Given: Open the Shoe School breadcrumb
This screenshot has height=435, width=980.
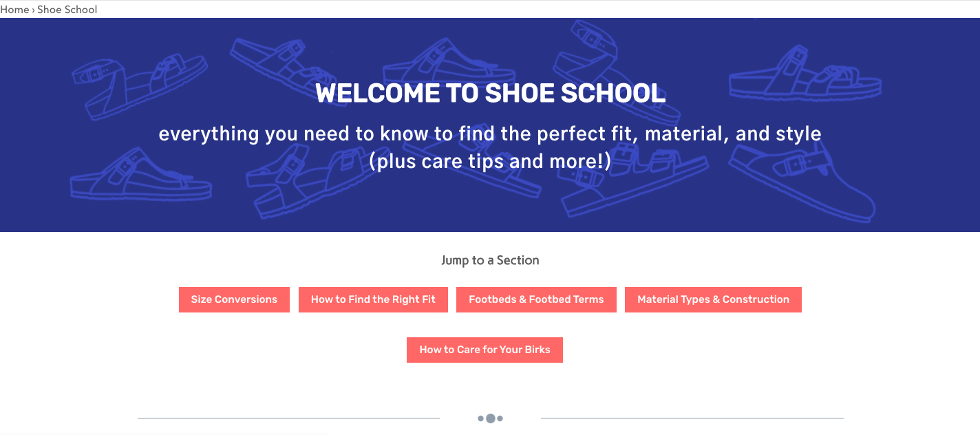Looking at the screenshot, I should pos(67,10).
